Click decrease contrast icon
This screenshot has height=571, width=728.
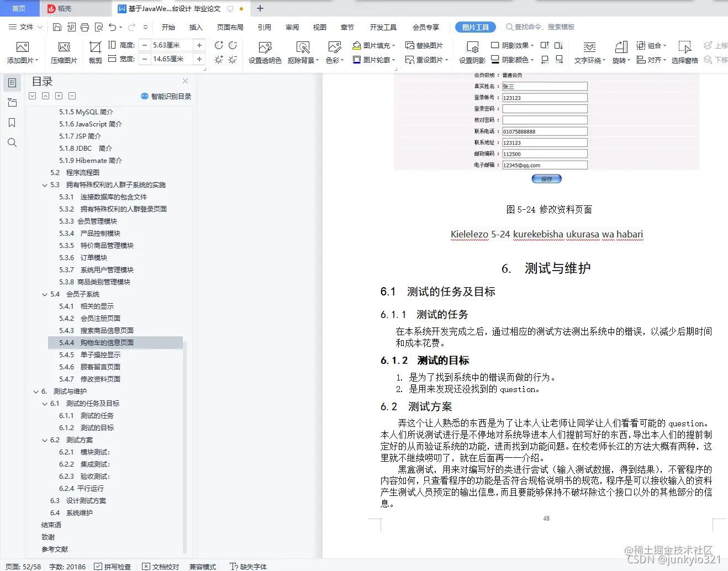pos(233,45)
